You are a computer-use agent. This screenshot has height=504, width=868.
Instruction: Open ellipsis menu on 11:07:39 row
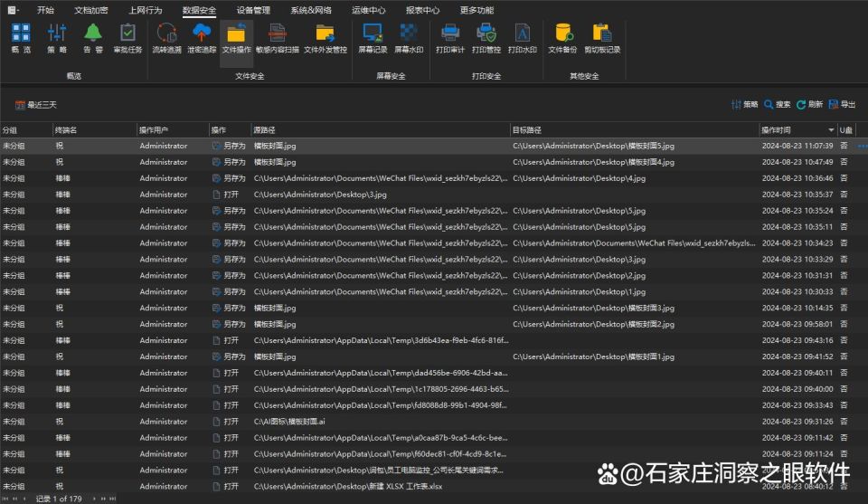pyautogui.click(x=862, y=147)
